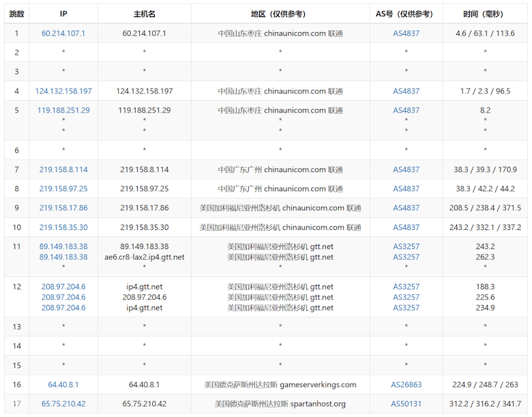Screen dimensions: 532x417
Task: Click latency 38.3 / 39.3 / 170.9
Action: coord(485,169)
